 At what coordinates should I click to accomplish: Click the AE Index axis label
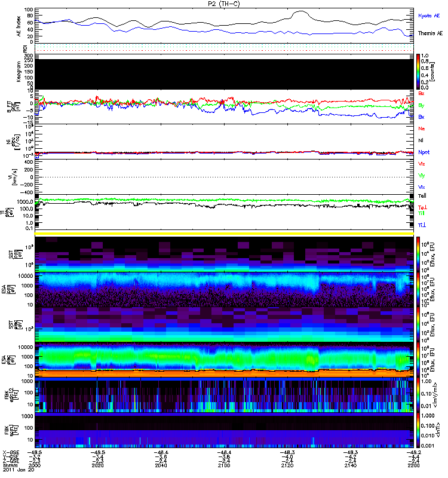[x=19, y=26]
